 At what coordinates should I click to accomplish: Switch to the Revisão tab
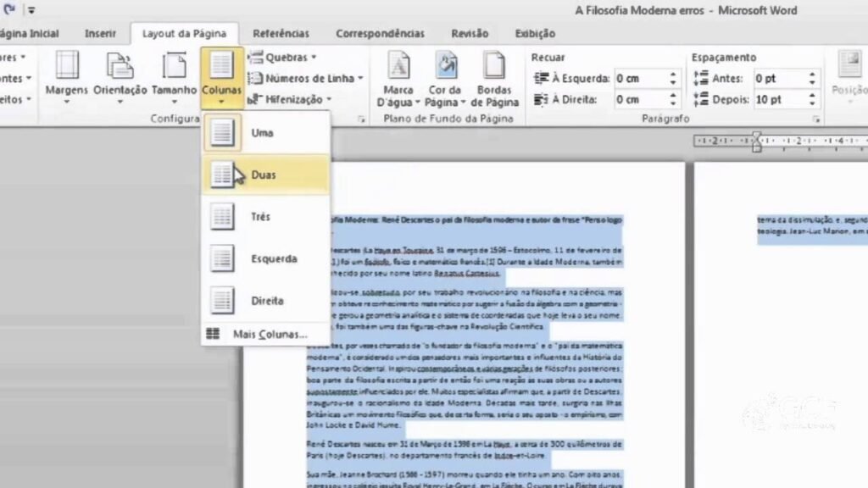pos(469,33)
